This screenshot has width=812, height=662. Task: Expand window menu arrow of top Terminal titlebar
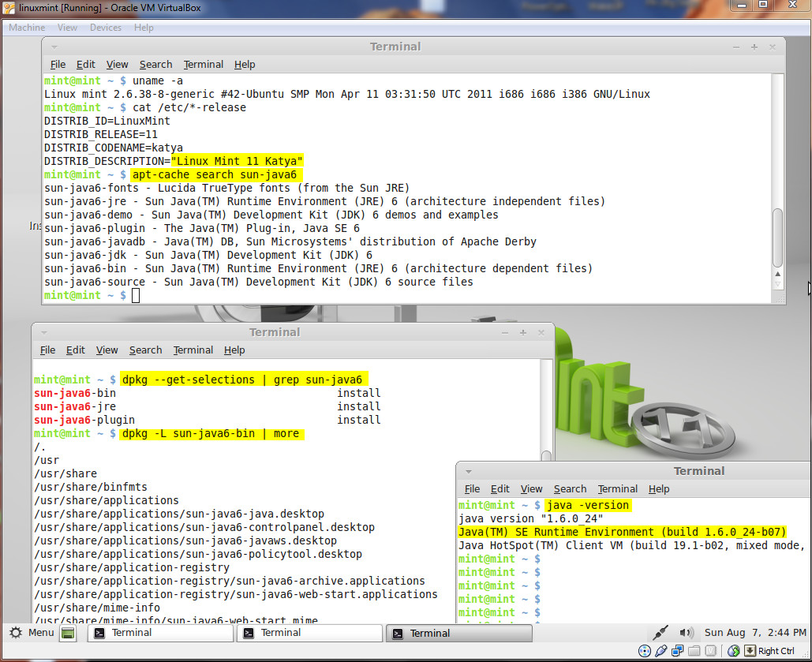pyautogui.click(x=54, y=47)
